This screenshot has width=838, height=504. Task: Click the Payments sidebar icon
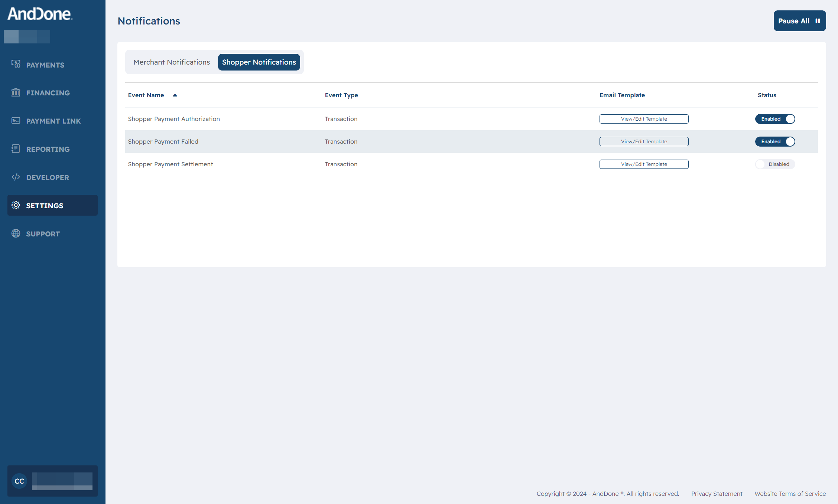16,64
